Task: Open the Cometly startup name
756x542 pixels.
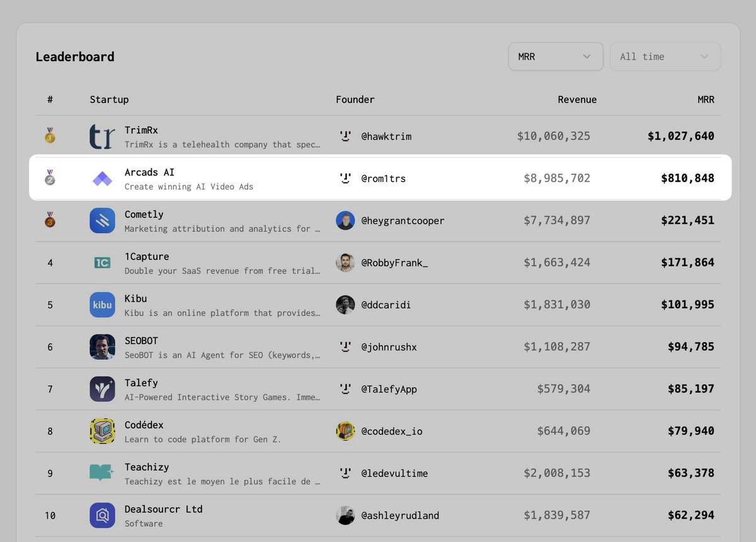Action: coord(144,214)
